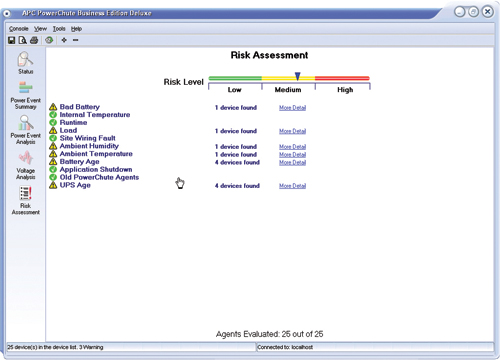This screenshot has height=360, width=500.
Task: Select the UPS Age label
Action: point(75,185)
